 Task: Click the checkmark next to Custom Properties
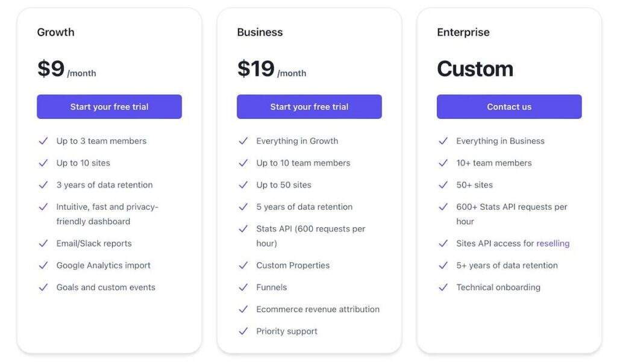click(x=243, y=265)
